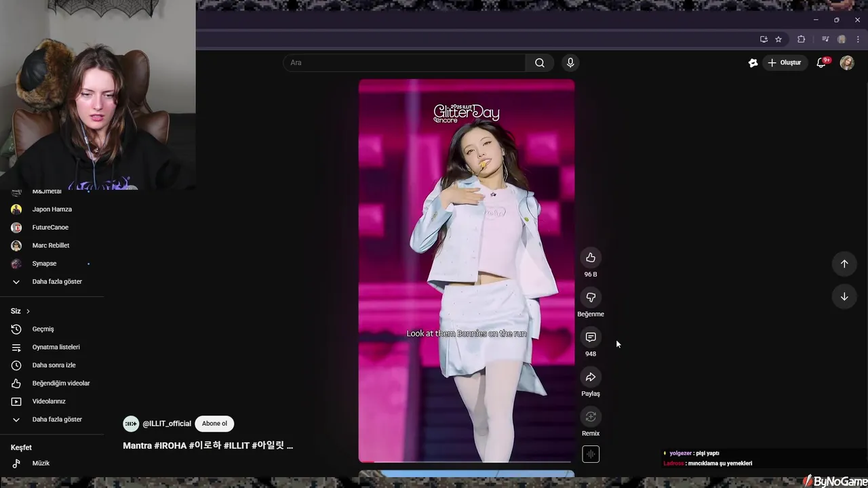Viewport: 868px width, 488px height.
Task: Click the sparkle icon beside Oluştur
Action: [x=753, y=62]
